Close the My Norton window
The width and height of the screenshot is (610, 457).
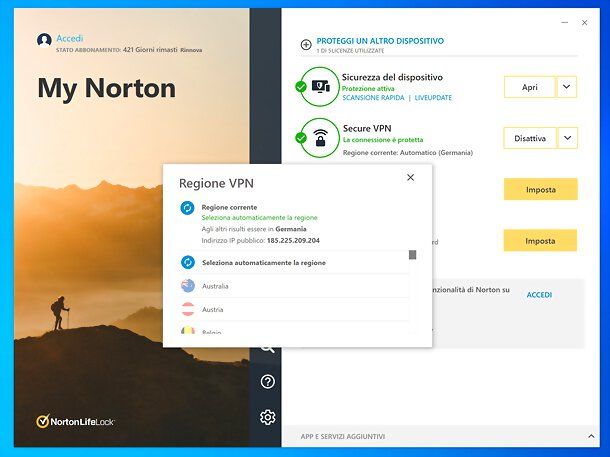point(584,23)
